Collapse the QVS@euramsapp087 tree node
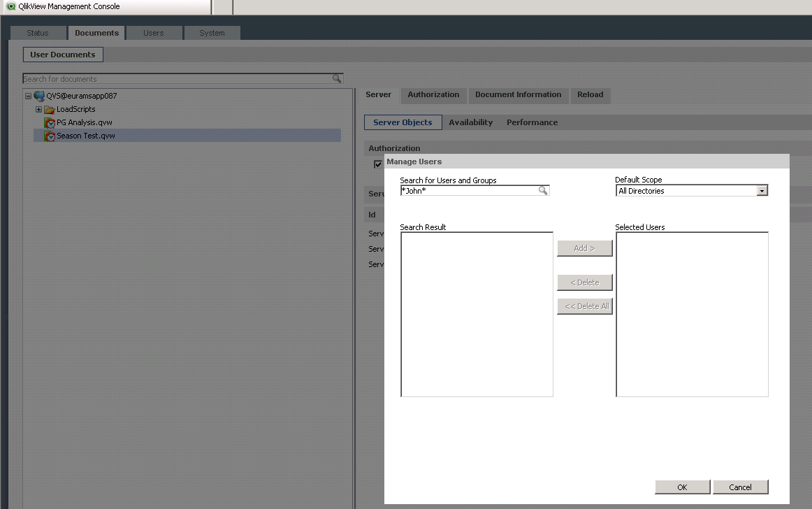The width and height of the screenshot is (812, 509). click(29, 96)
